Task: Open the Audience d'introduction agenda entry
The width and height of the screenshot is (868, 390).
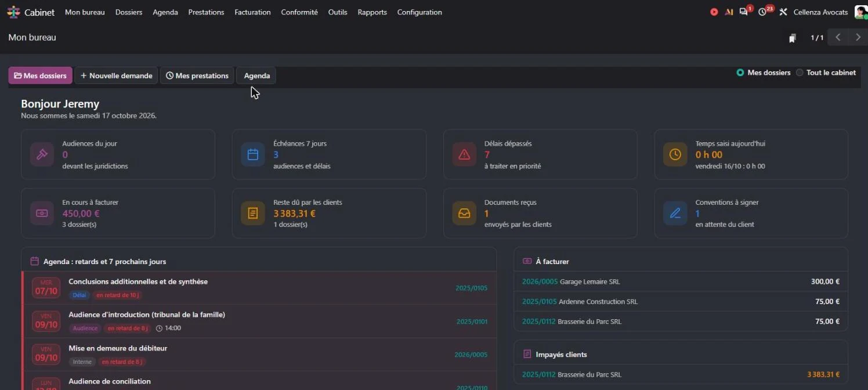Action: [x=259, y=322]
